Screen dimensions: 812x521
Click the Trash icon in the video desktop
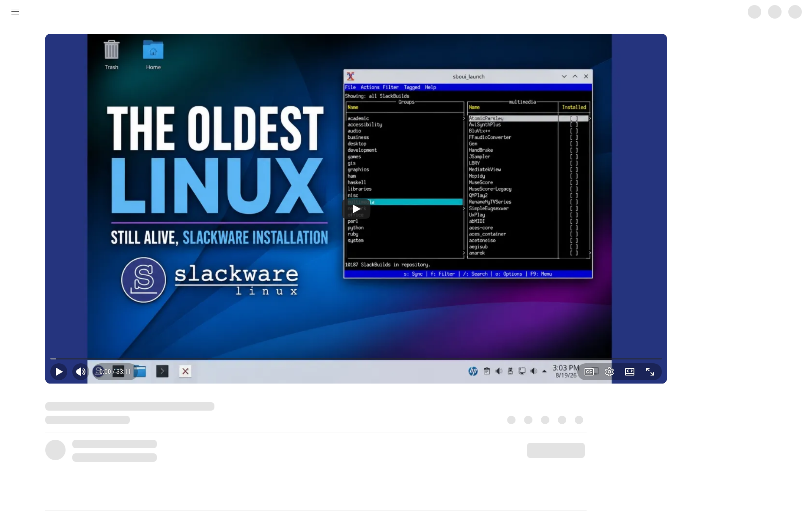(112, 55)
